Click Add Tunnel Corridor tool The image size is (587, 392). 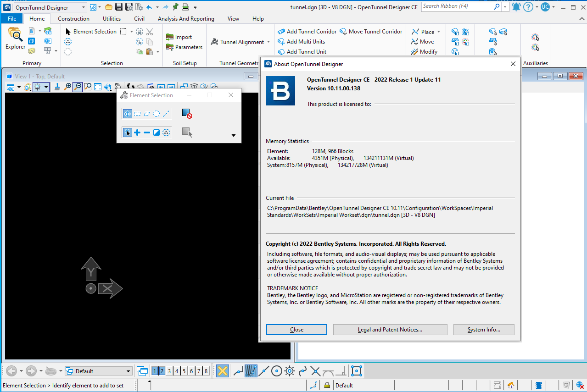[x=307, y=32]
